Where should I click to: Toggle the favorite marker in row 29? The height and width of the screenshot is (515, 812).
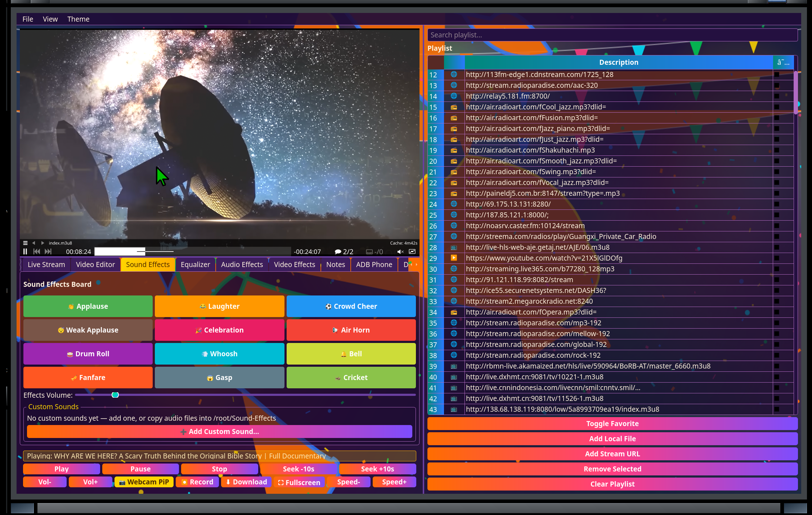[x=777, y=258]
